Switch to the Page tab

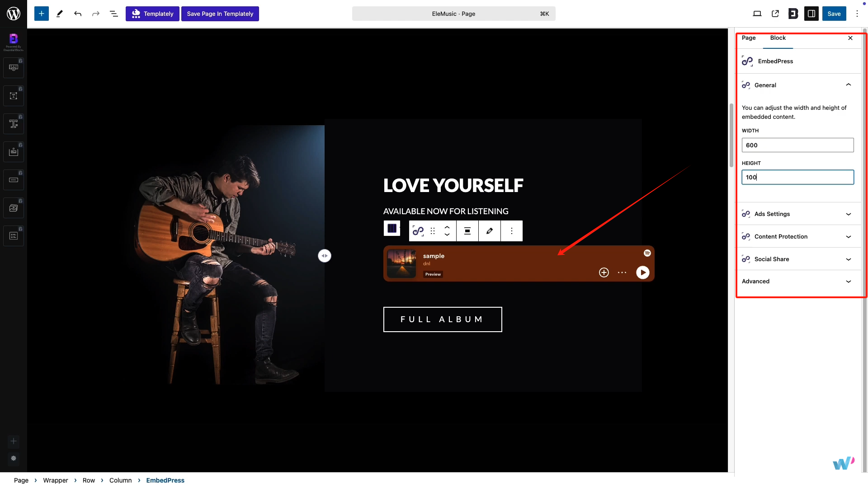[x=749, y=38]
